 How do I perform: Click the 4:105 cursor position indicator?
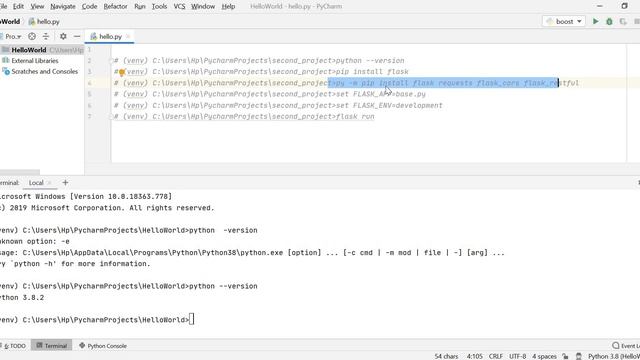pos(474,356)
